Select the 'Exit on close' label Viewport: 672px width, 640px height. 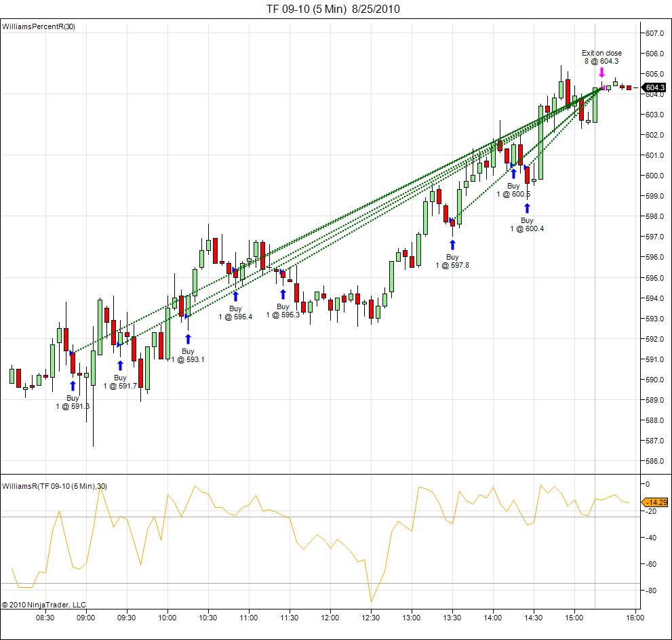(x=601, y=53)
